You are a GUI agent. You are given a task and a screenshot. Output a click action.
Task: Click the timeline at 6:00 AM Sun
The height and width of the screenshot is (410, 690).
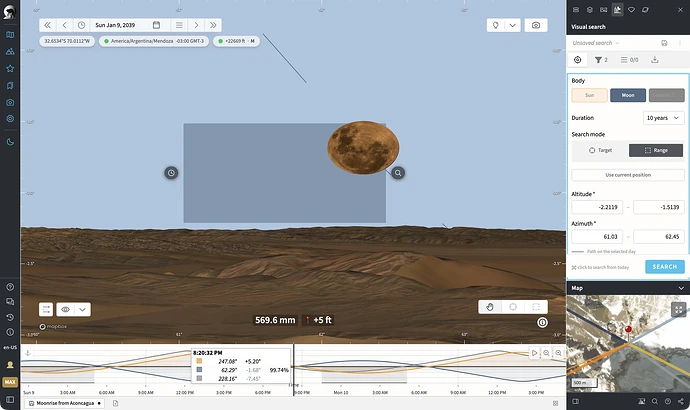[106, 392]
